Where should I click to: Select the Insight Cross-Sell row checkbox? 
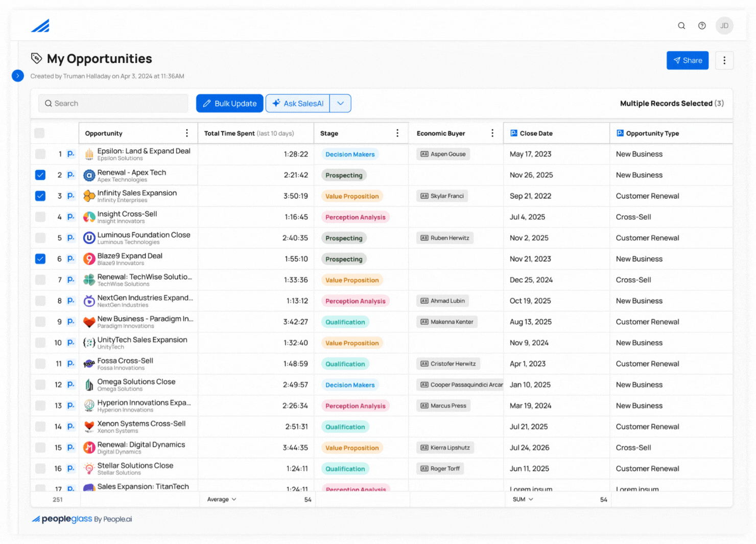tap(40, 217)
